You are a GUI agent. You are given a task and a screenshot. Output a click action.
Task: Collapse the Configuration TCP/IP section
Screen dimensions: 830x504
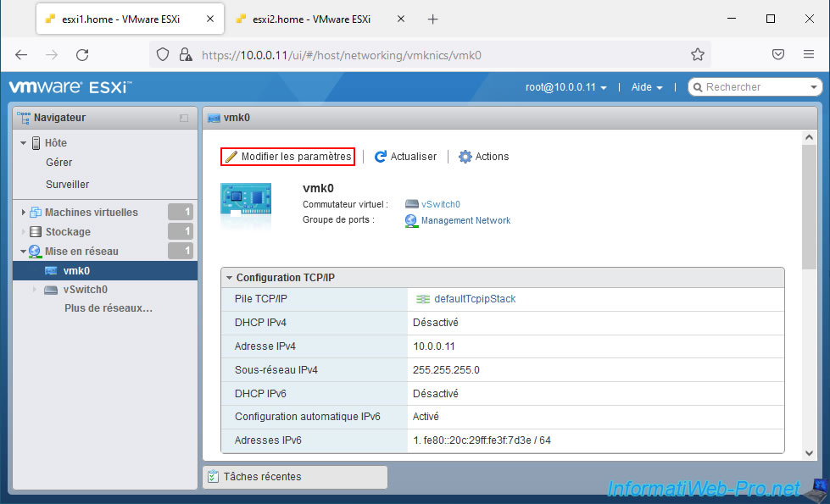pyautogui.click(x=229, y=278)
